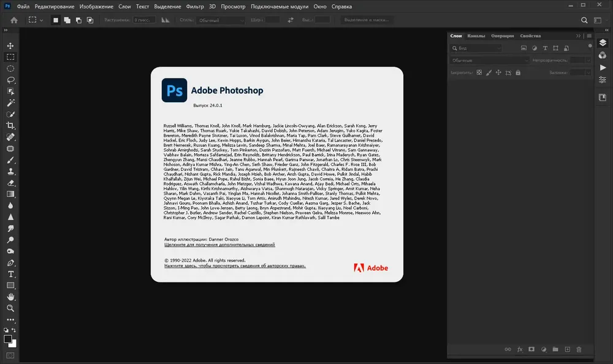Select the Zoom tool in toolbar
The image size is (613, 364).
coord(10,308)
